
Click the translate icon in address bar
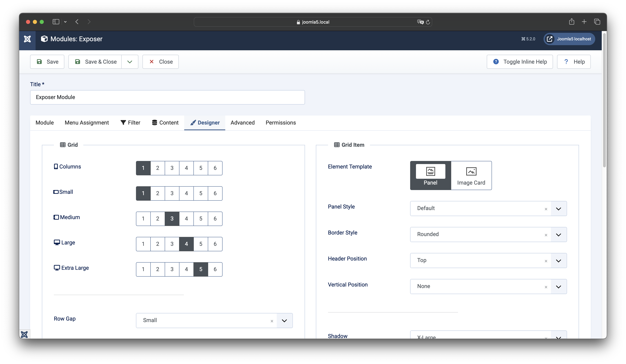pyautogui.click(x=420, y=22)
